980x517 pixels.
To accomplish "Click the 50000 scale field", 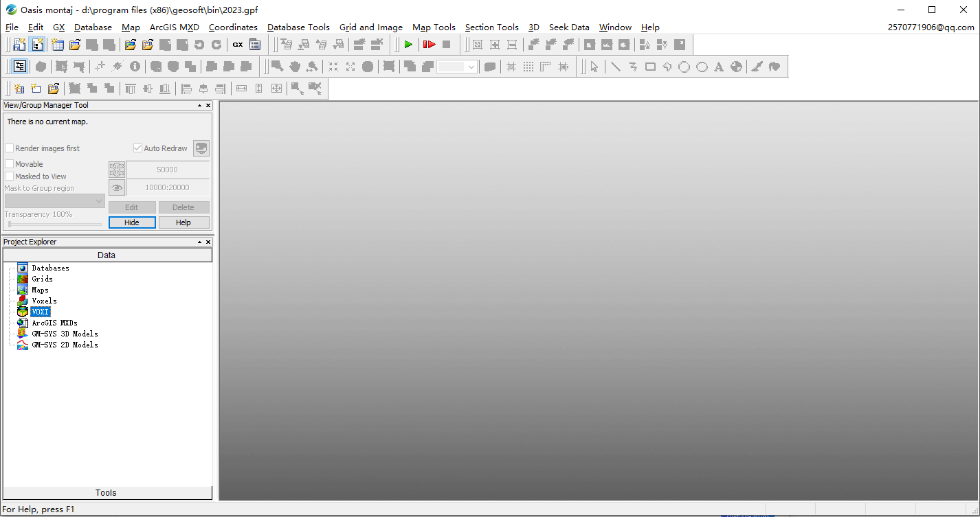I will (x=168, y=170).
